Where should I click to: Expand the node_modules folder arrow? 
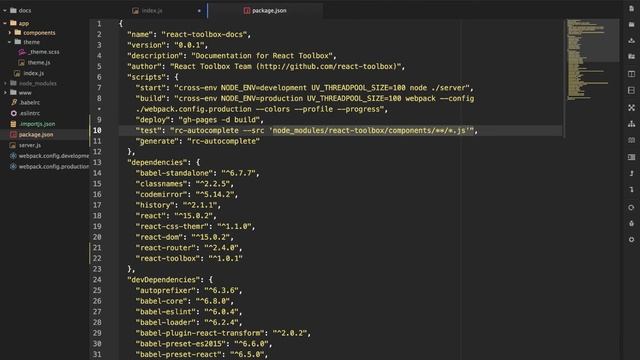click(x=5, y=83)
